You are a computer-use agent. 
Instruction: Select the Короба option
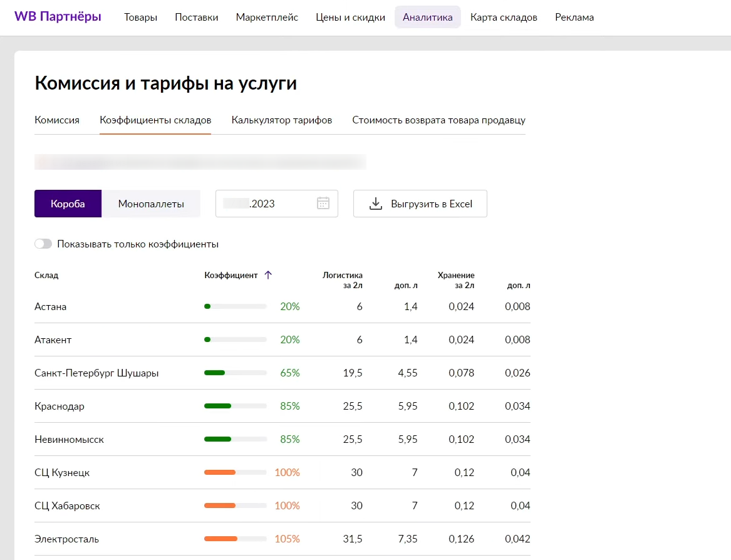pos(68,204)
